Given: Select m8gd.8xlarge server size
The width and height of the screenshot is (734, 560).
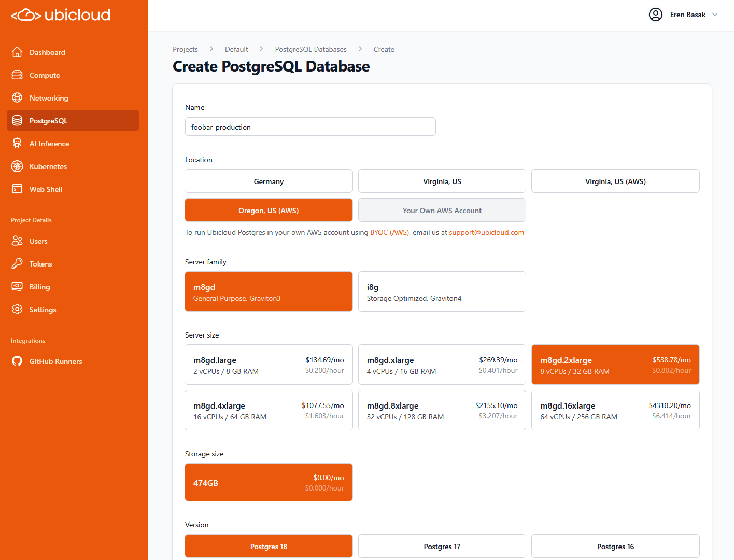Looking at the screenshot, I should coord(442,410).
